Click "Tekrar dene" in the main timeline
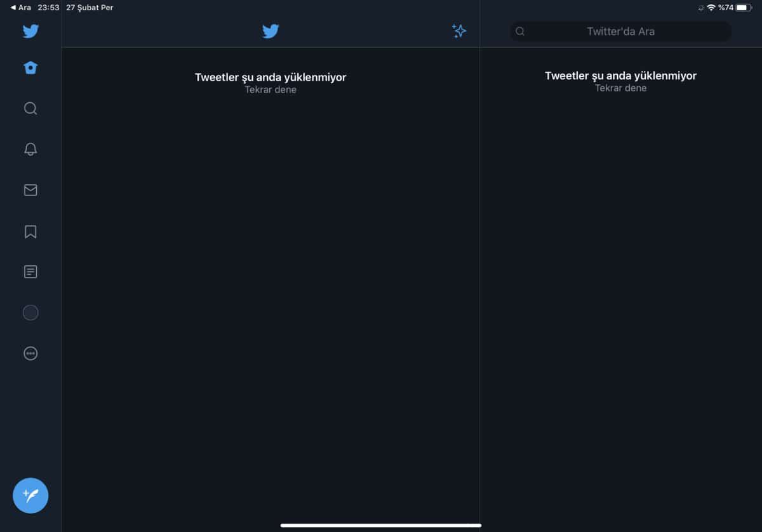This screenshot has height=532, width=762. (x=271, y=90)
